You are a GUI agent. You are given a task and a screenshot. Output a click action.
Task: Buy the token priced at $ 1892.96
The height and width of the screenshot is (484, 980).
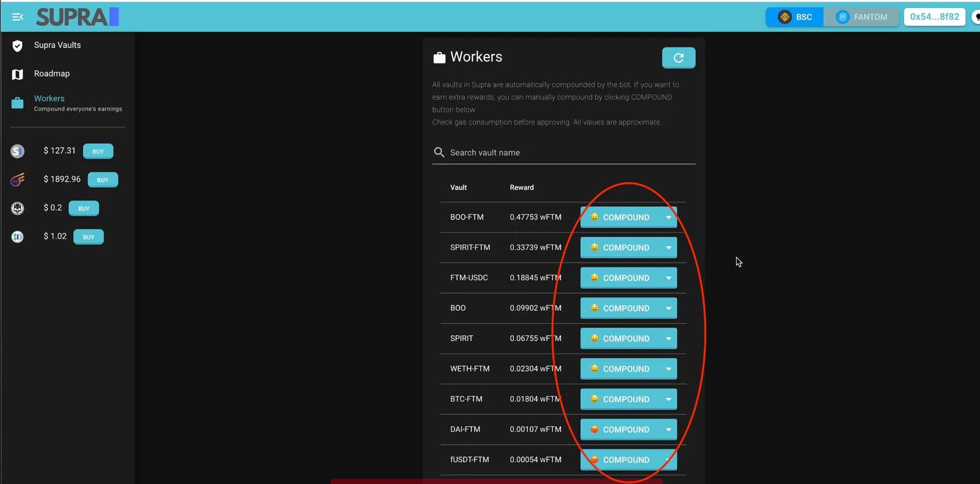click(103, 180)
